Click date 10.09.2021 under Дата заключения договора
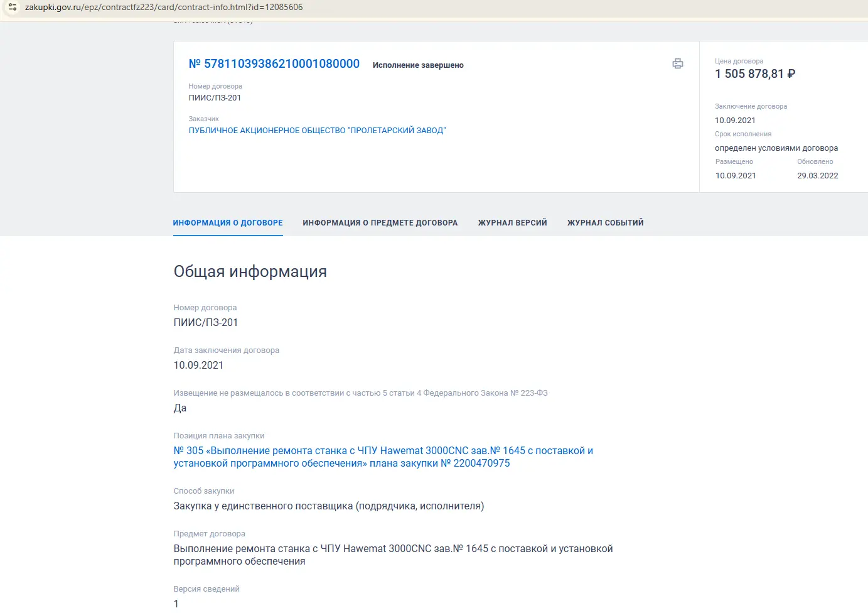 [198, 365]
